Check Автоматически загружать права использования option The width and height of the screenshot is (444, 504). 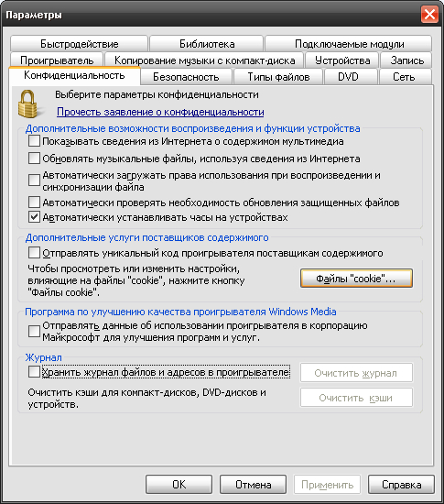(x=34, y=181)
